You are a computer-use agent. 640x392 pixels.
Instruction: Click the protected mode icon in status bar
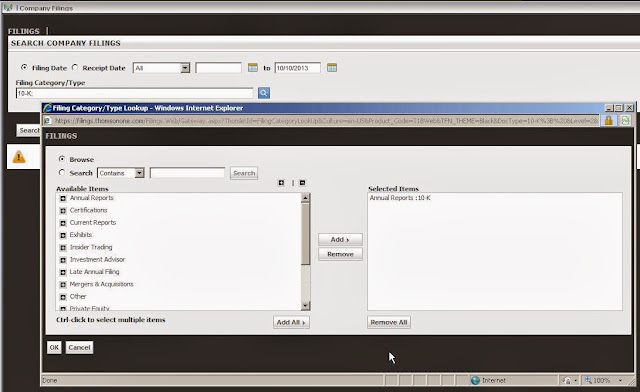coord(566,380)
